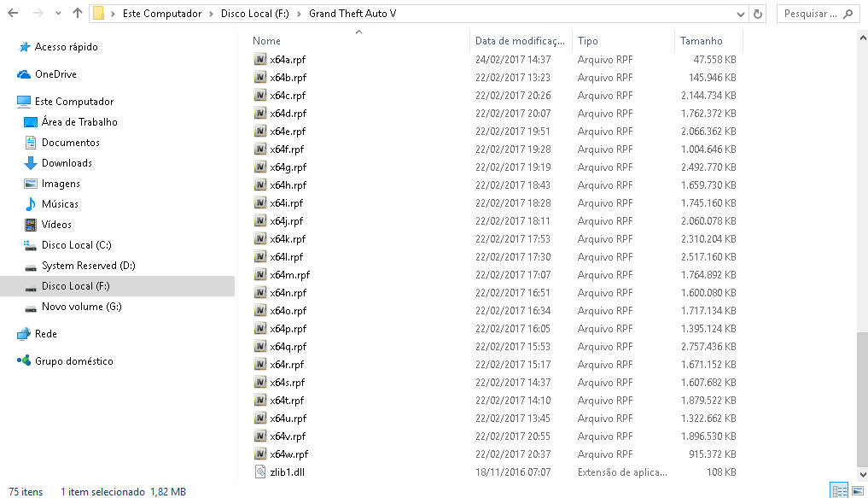
Task: Open recent locations dropdown arrow
Action: pos(58,14)
